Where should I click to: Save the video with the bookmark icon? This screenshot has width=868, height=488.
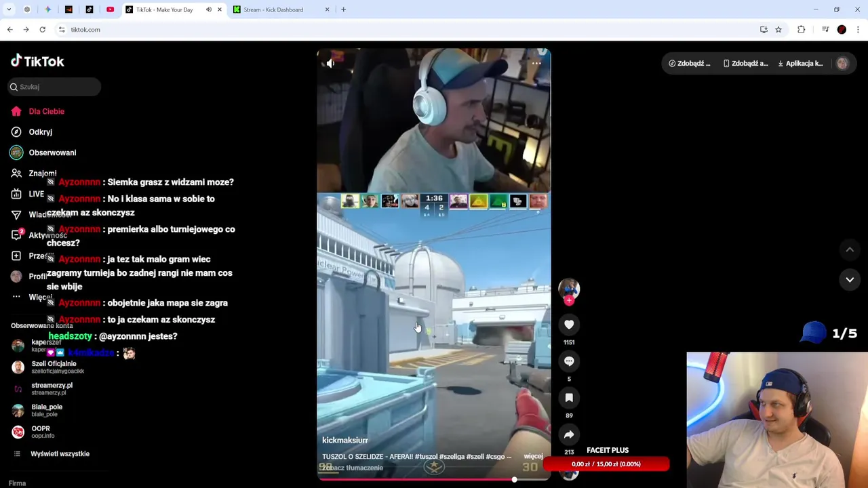pos(569,398)
